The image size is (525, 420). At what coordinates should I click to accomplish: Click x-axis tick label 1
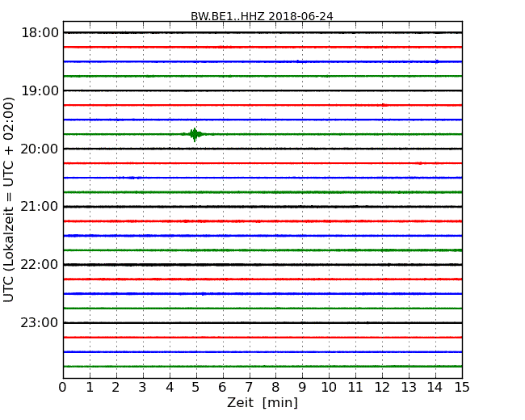tap(90, 387)
